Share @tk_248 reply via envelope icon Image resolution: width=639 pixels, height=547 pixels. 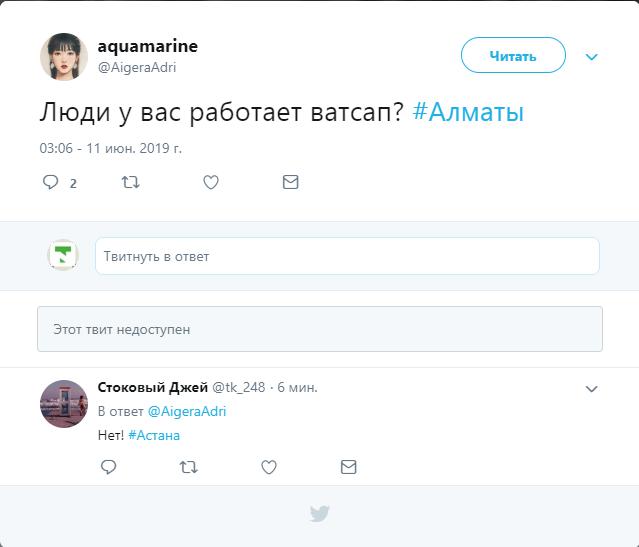[348, 467]
